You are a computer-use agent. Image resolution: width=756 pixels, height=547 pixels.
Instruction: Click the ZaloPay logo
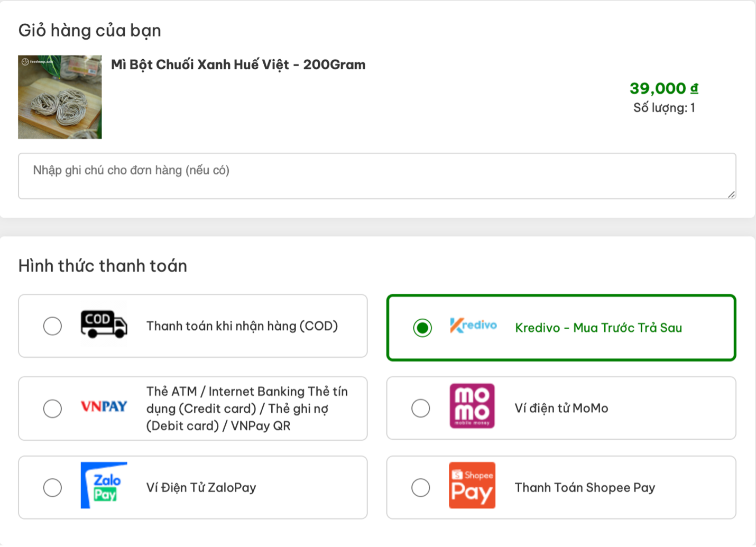104,485
